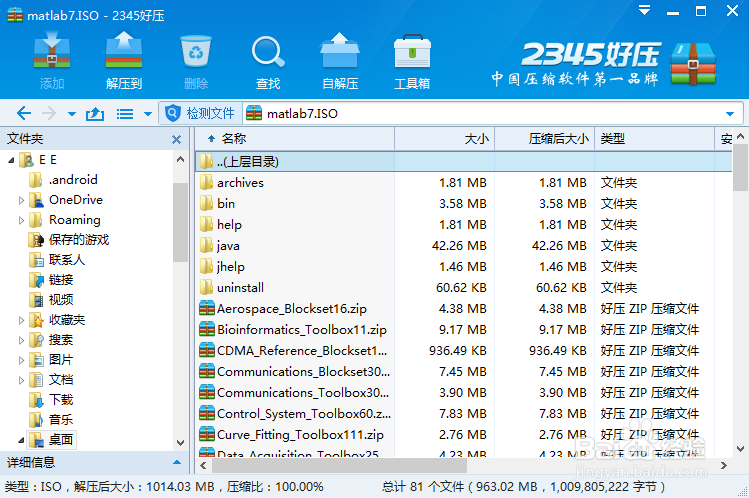
Task: Select 链接 in folder tree
Action: tap(51, 280)
